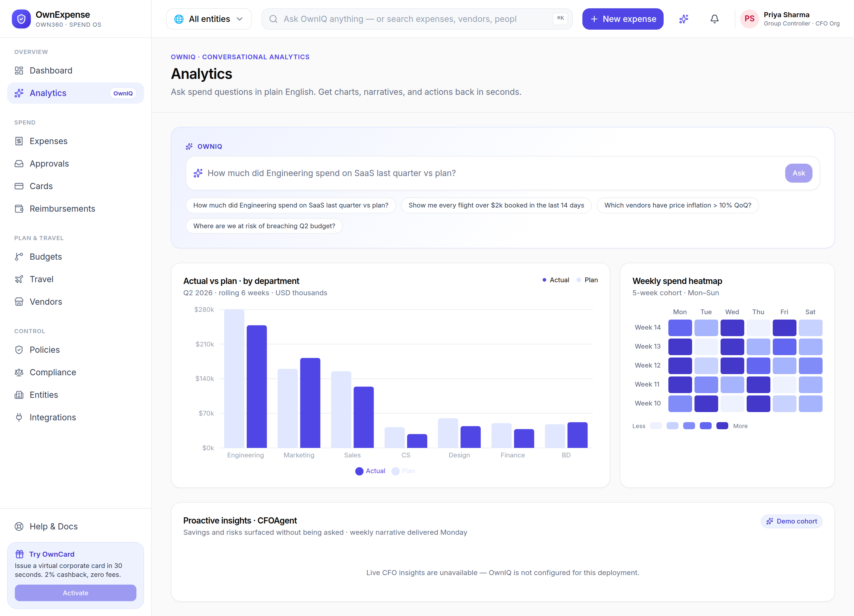Click the Expenses receipt icon
This screenshot has width=854, height=616.
click(x=19, y=141)
